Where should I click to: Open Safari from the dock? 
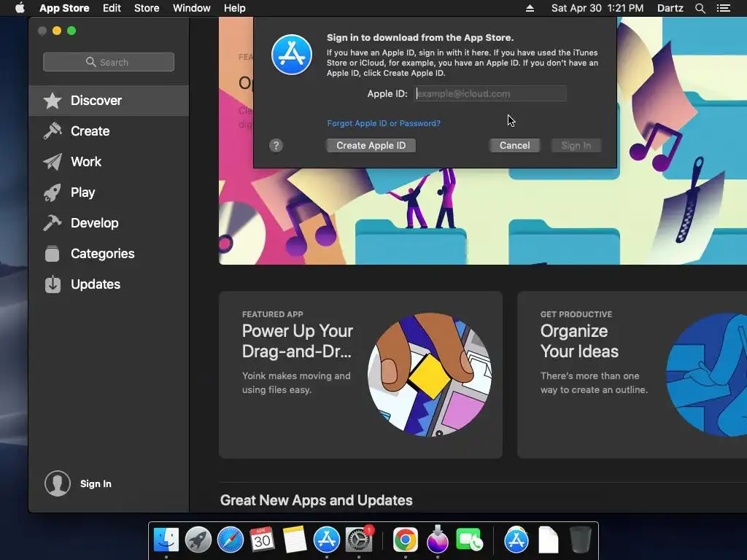[230, 540]
